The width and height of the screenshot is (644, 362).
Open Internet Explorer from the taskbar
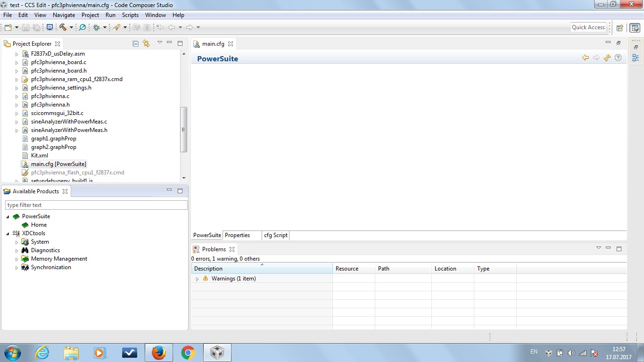42,353
